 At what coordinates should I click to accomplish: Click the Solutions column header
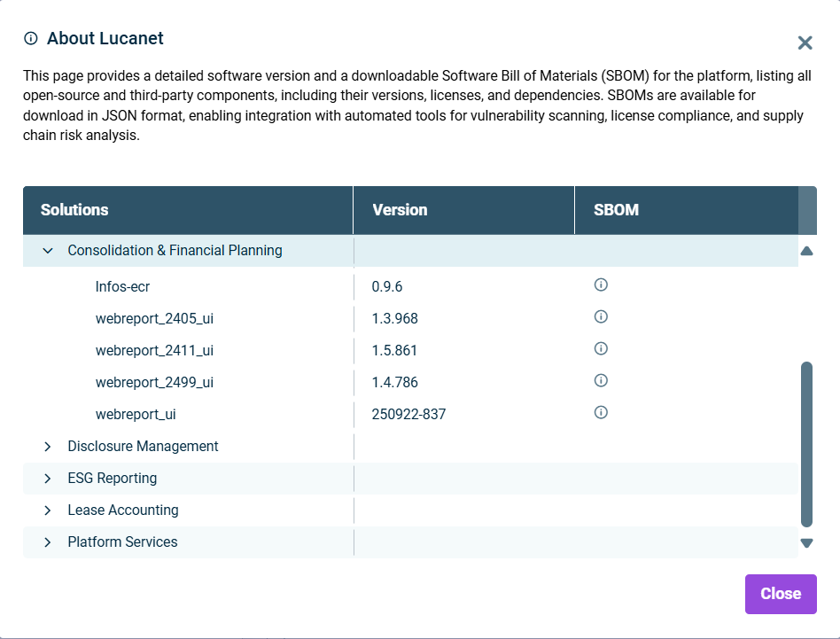[x=74, y=210]
